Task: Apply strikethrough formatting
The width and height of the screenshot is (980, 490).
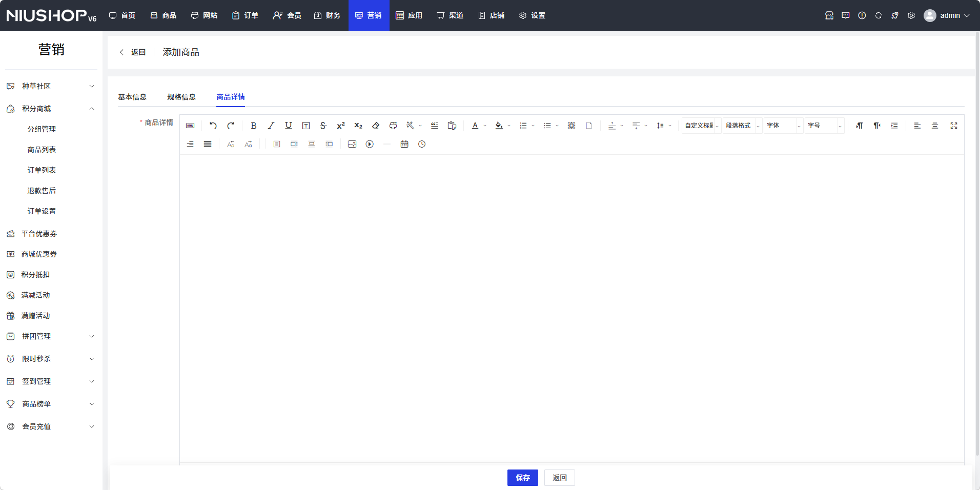Action: 323,126
